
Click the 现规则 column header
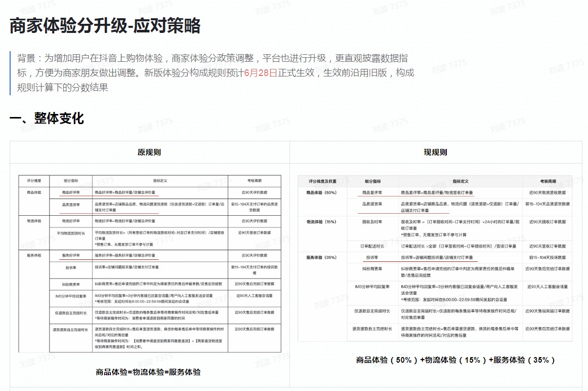tap(435, 152)
